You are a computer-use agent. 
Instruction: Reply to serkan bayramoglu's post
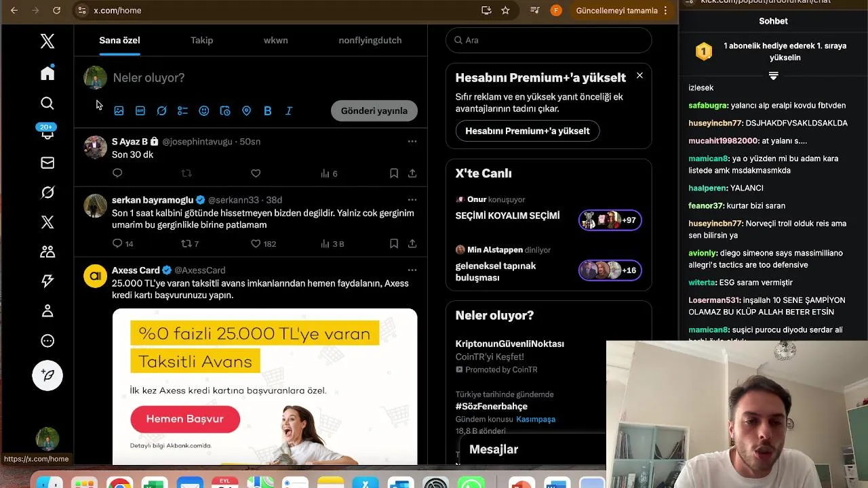click(123, 243)
